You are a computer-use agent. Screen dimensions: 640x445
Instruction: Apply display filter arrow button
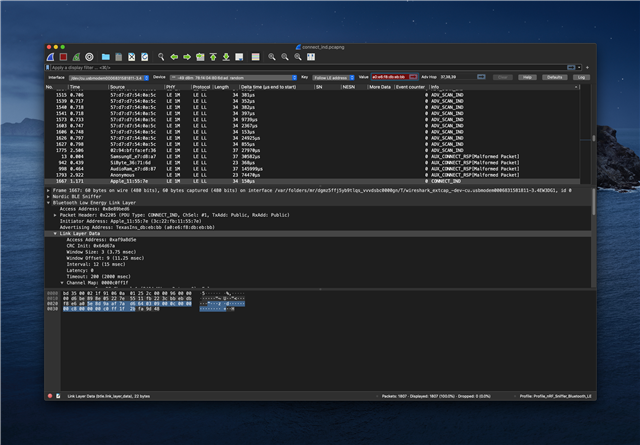tap(571, 67)
